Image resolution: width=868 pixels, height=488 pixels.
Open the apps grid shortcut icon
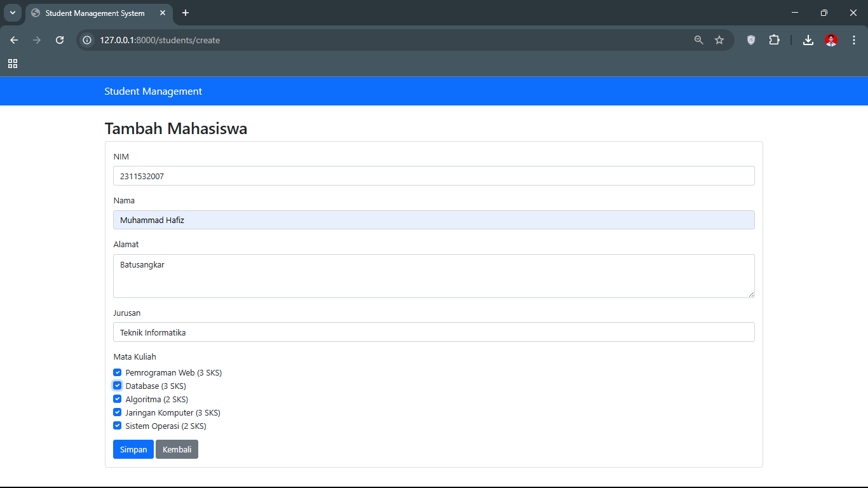click(x=13, y=64)
